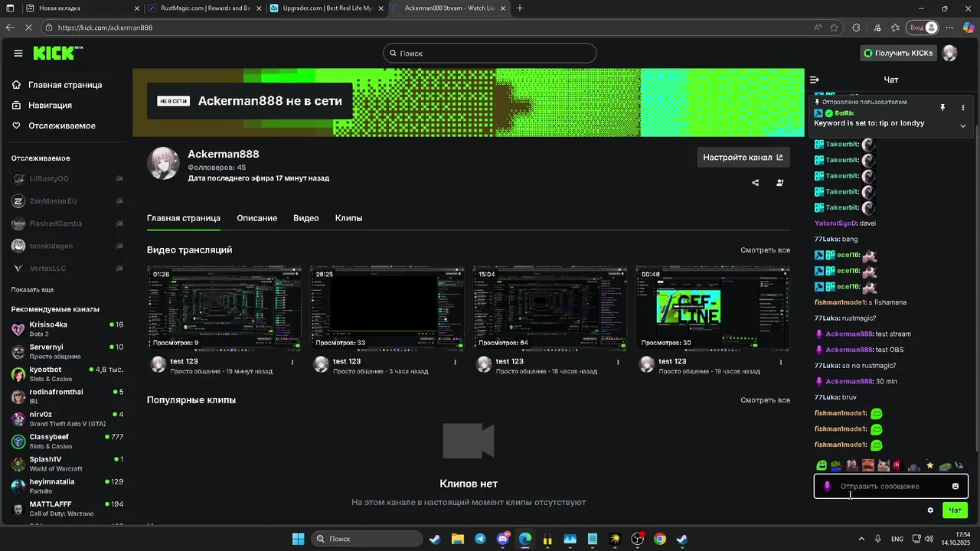Insert the yellow star emote

point(929,465)
